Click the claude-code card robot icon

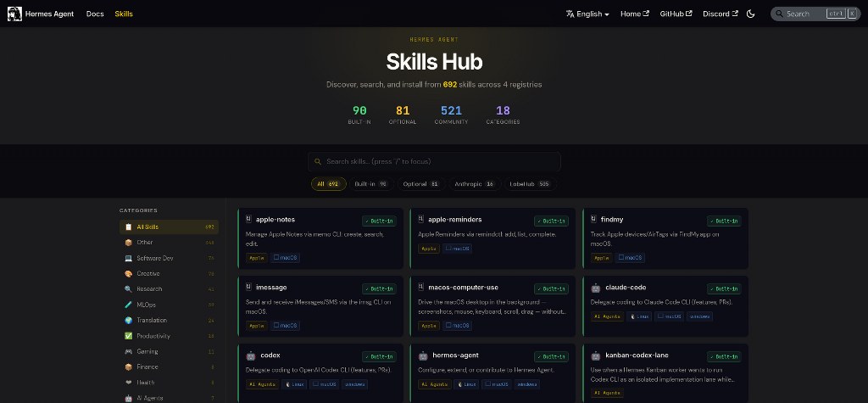596,288
